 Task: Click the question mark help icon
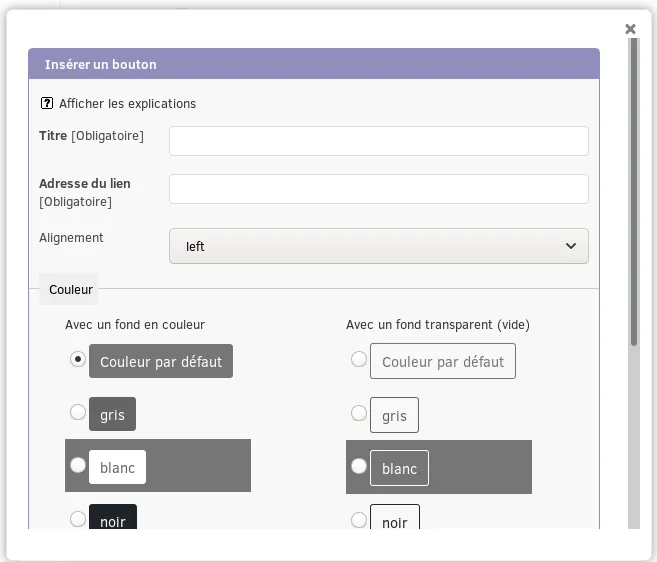[47, 103]
